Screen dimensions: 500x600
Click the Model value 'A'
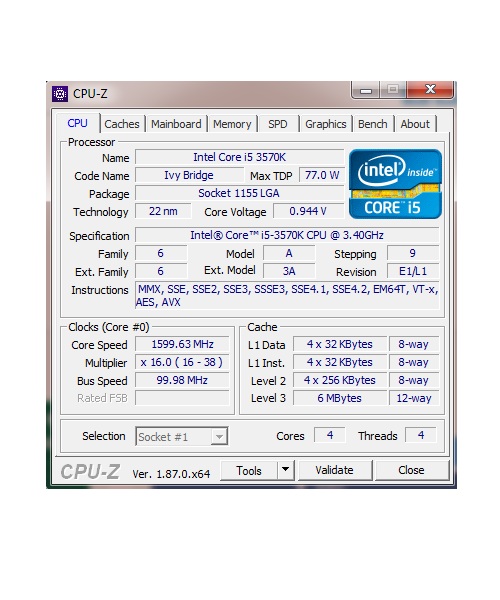click(x=289, y=253)
